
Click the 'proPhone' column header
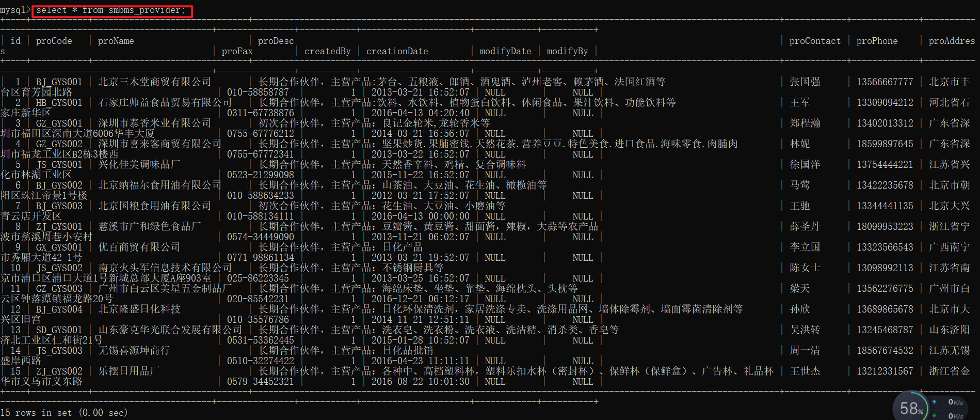click(x=877, y=41)
